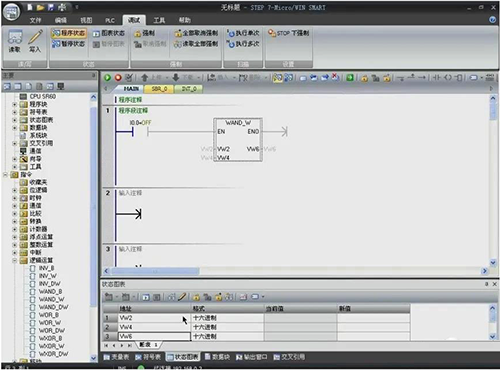Image resolution: width=500 pixels, height=370 pixels.
Task: Click the pencil icon in the status chart toolbar
Action: 182,297
